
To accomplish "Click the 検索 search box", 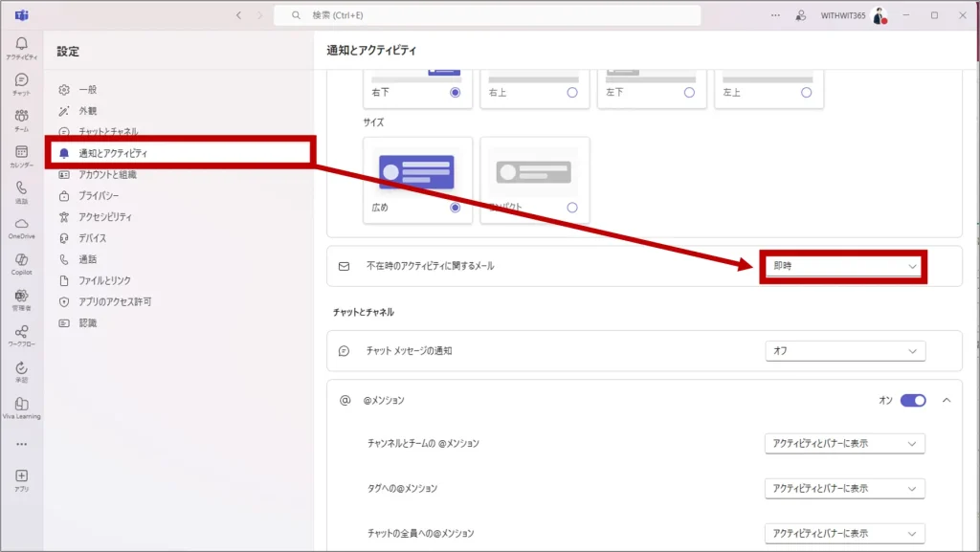I will click(486, 15).
